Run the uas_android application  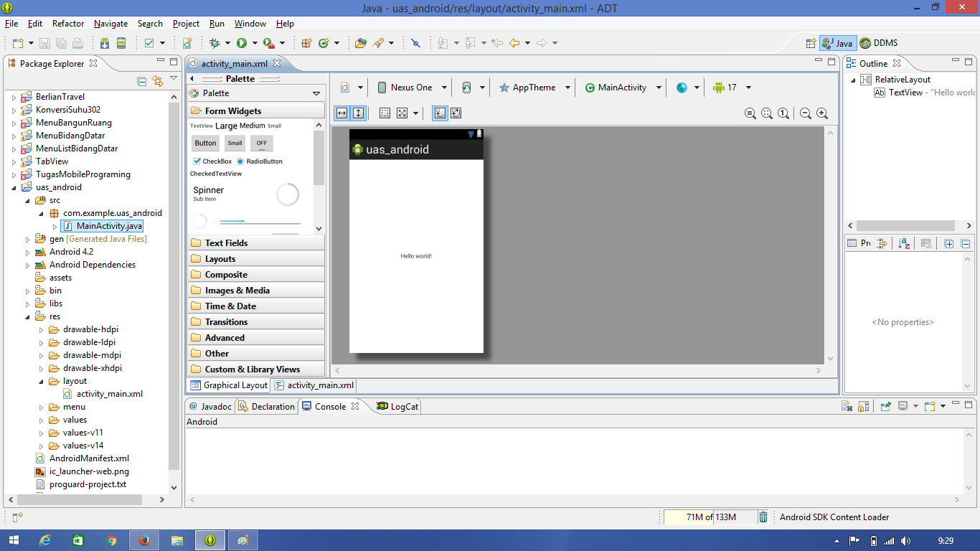pos(242,43)
